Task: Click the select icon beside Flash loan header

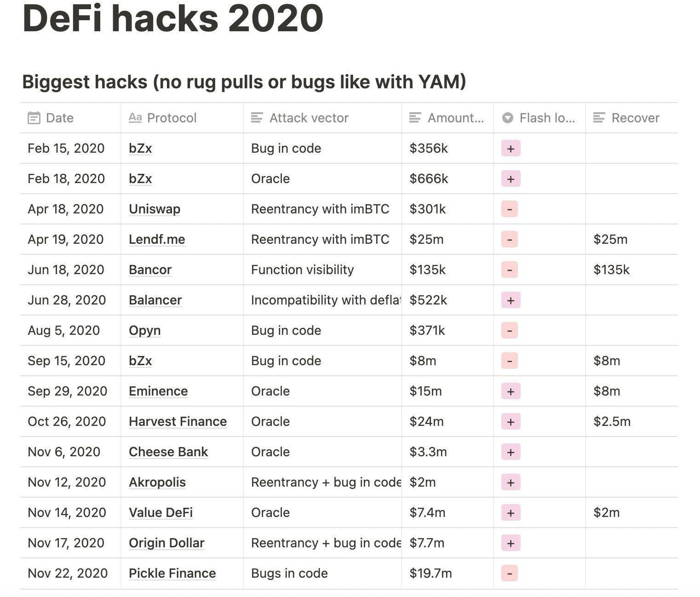Action: coord(508,118)
